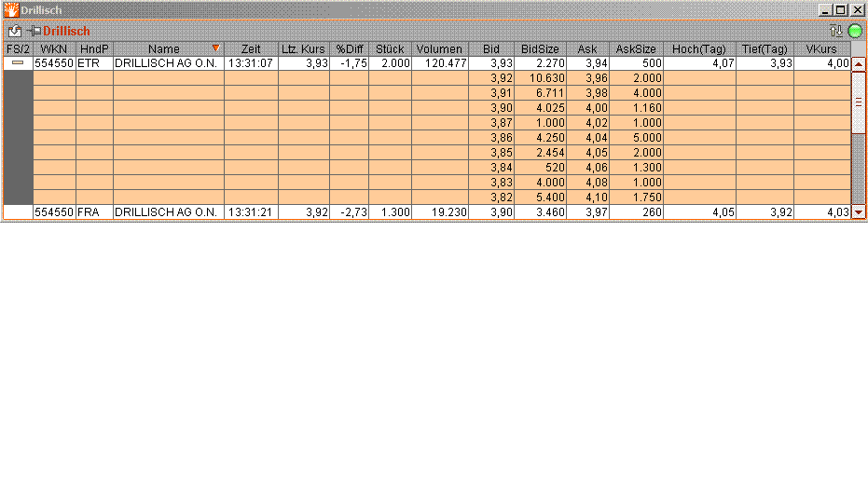Click the Volumen column header
The height and width of the screenshot is (477, 868).
pyautogui.click(x=439, y=48)
